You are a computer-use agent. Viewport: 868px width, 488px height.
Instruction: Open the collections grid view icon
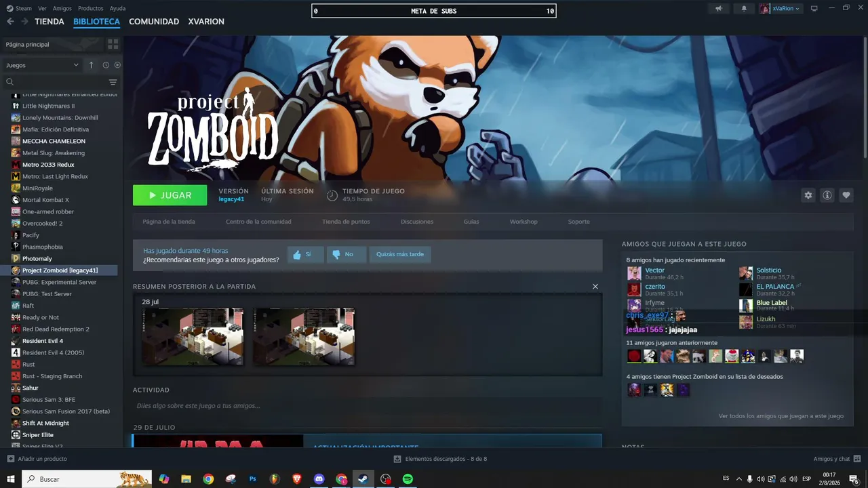pos(113,44)
